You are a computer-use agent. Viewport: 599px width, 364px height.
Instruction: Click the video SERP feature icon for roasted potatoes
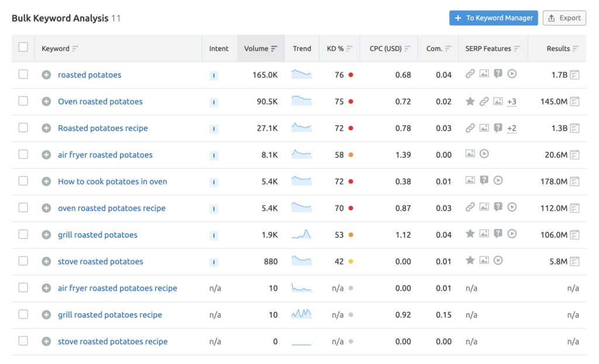[512, 74]
